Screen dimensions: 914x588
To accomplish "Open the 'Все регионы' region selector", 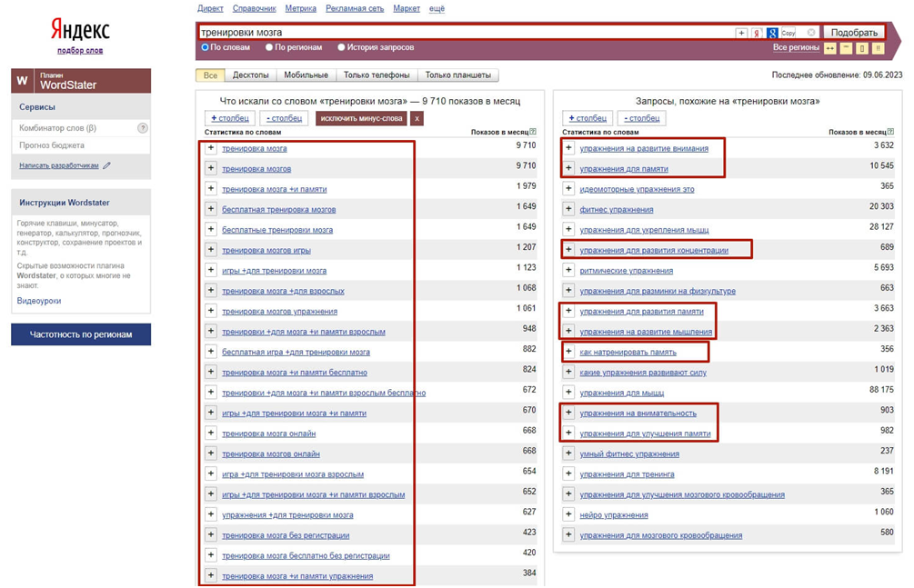I will pos(796,47).
